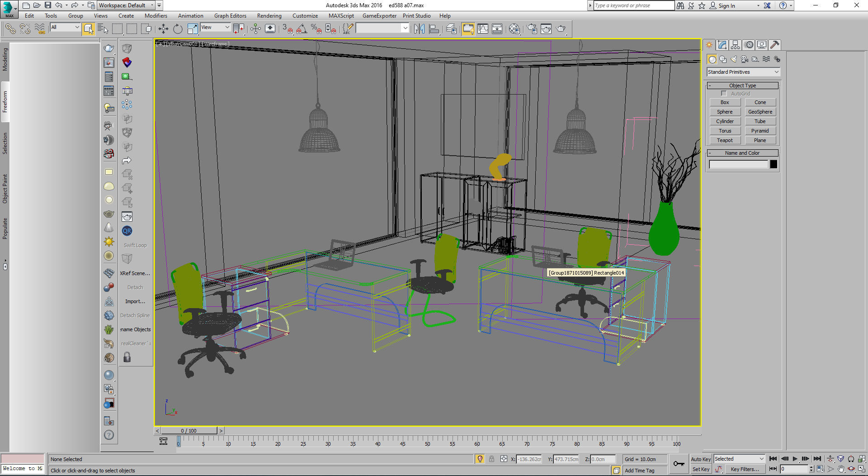
Task: Toggle the Angle Snap button
Action: (302, 29)
